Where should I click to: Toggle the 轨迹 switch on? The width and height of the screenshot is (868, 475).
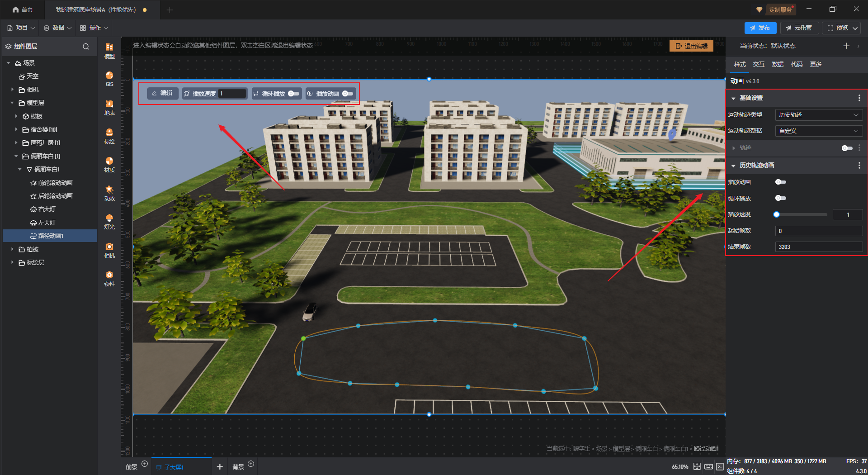click(x=847, y=148)
